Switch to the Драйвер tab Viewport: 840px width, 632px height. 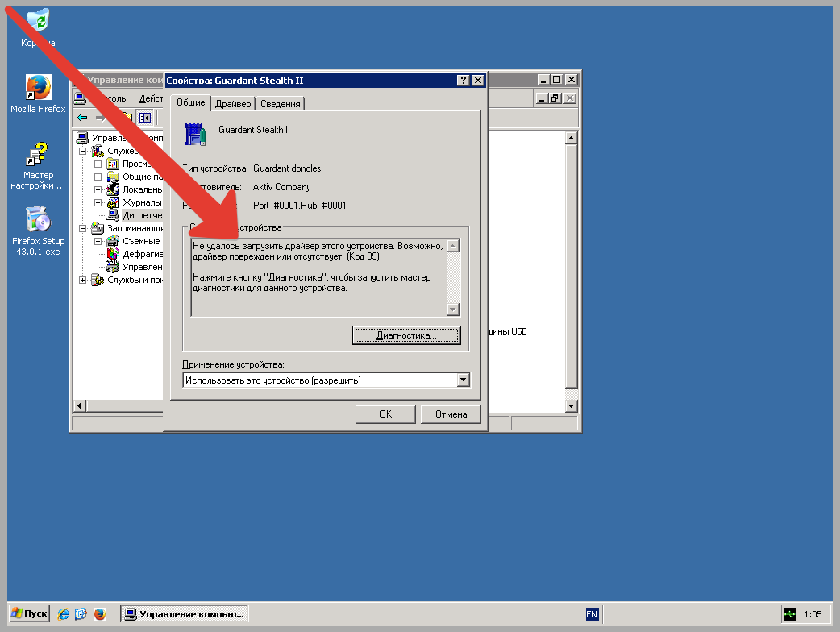pos(233,104)
